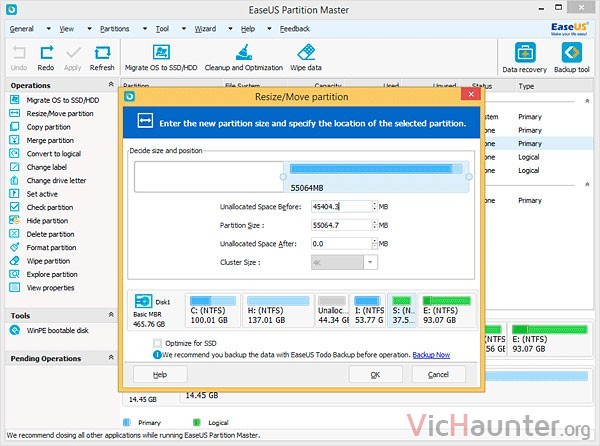The height and width of the screenshot is (446, 600).
Task: Select E: (NTFS) 93.07 GB block in dialog
Action: coord(447,310)
